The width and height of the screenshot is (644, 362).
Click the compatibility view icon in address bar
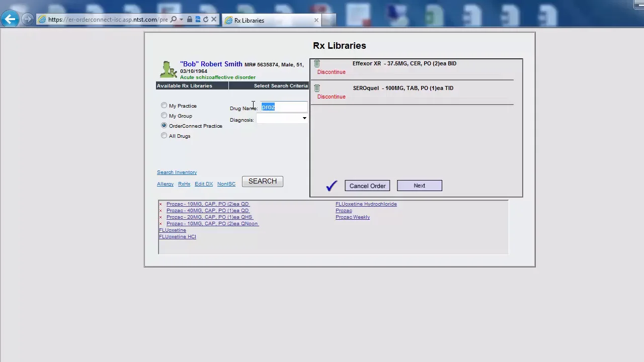[198, 20]
